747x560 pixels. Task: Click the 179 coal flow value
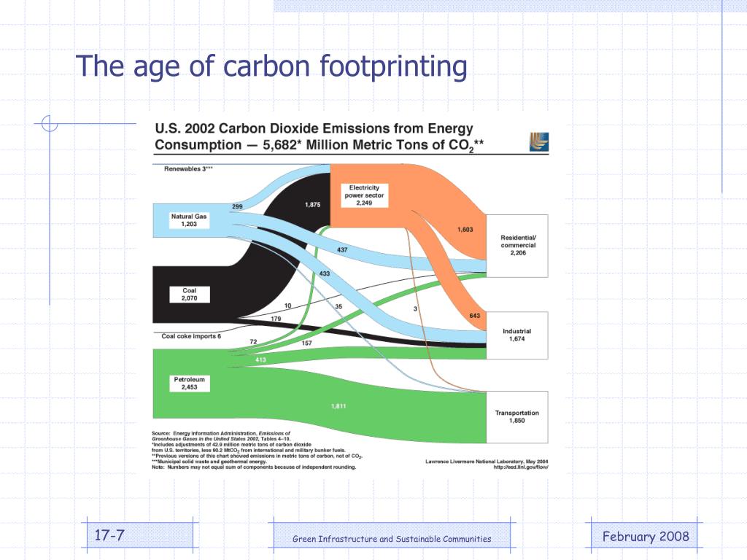tap(276, 319)
